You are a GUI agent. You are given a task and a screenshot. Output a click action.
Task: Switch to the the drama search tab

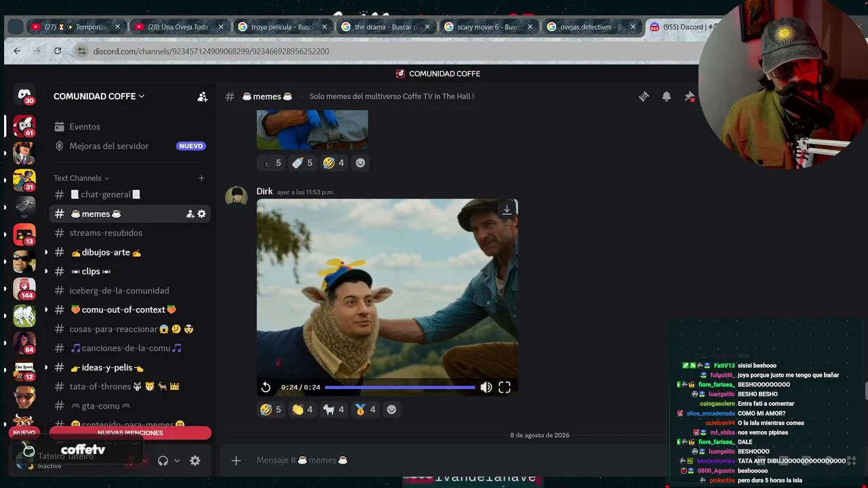click(386, 27)
